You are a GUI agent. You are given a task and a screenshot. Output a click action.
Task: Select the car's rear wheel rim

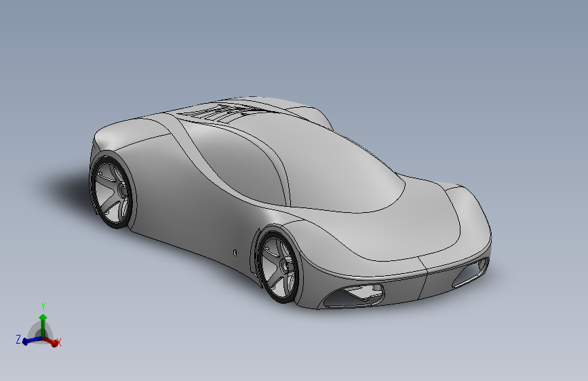tap(111, 193)
